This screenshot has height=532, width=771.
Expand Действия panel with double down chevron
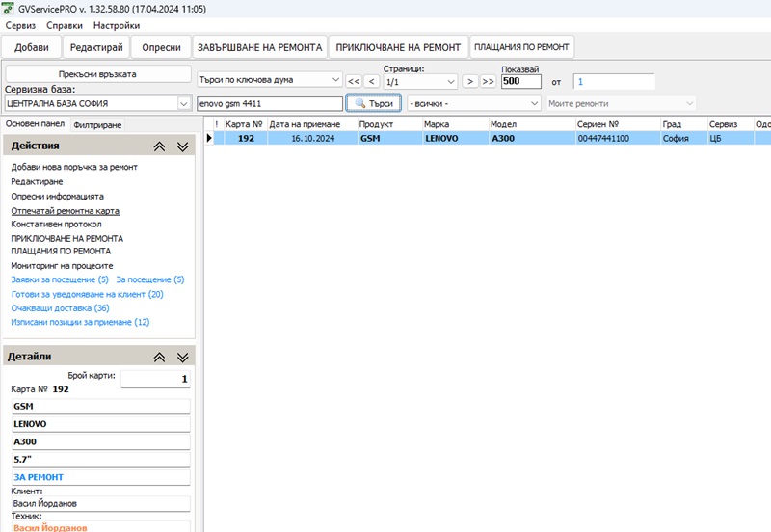(182, 146)
